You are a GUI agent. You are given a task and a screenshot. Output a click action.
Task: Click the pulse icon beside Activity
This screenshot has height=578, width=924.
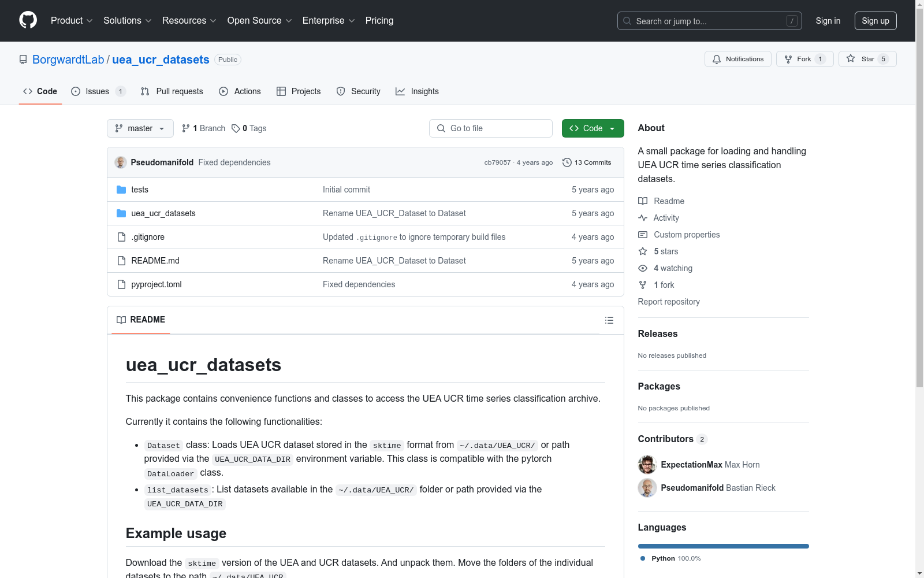643,218
